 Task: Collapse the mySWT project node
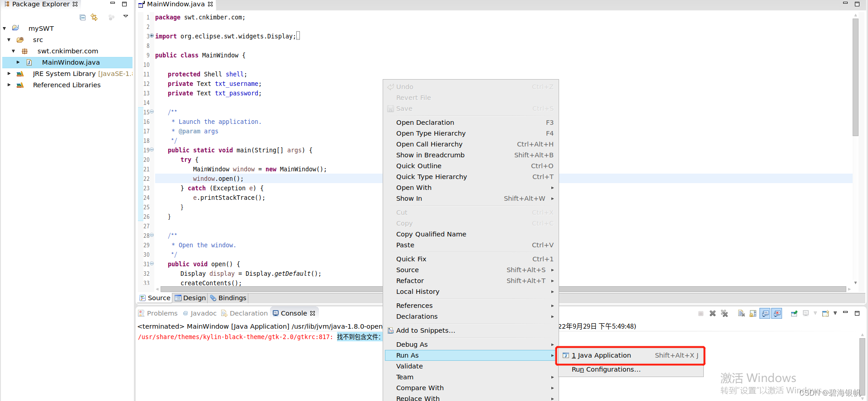[x=5, y=28]
